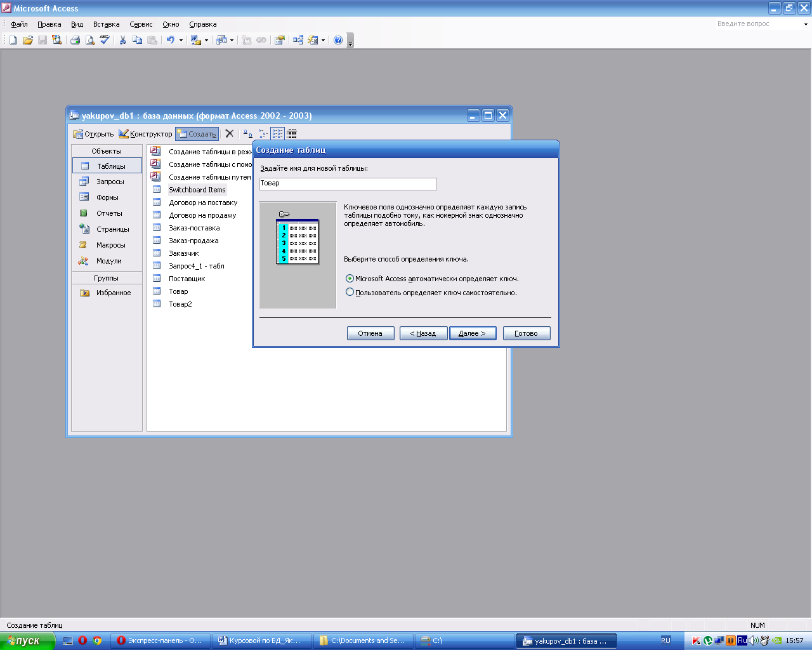Expand the Analyze dropdown arrow
Image resolution: width=812 pixels, height=650 pixels.
point(232,40)
